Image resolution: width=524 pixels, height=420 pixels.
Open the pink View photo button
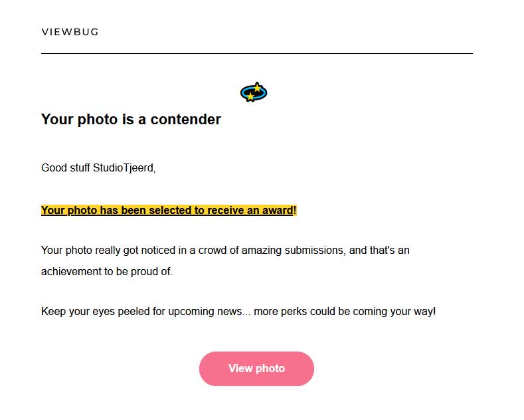click(x=256, y=369)
